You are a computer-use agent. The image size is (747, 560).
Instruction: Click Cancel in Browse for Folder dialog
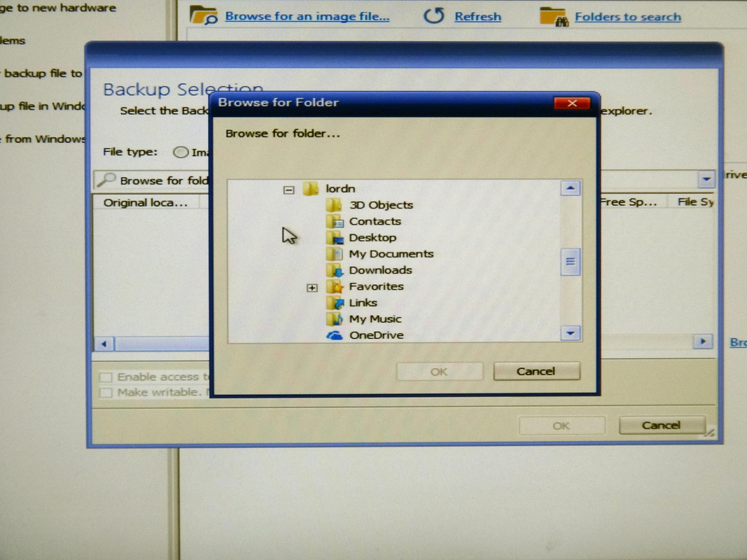(536, 371)
